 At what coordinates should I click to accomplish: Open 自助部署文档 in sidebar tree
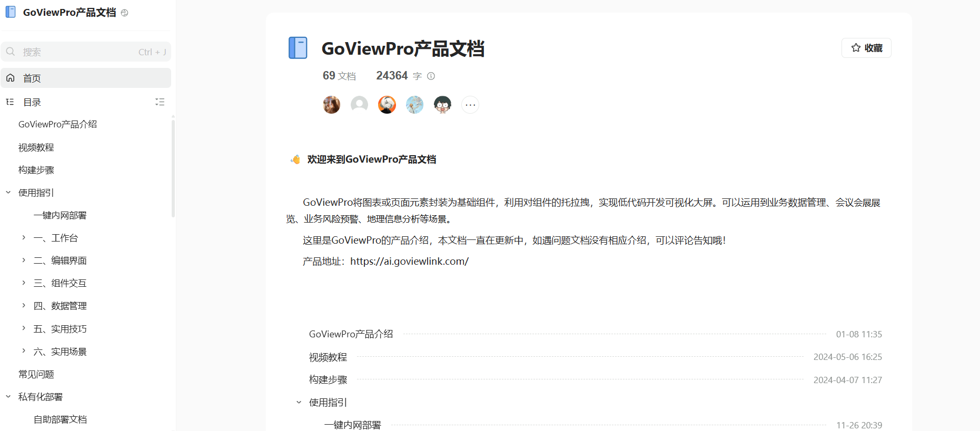[60, 419]
